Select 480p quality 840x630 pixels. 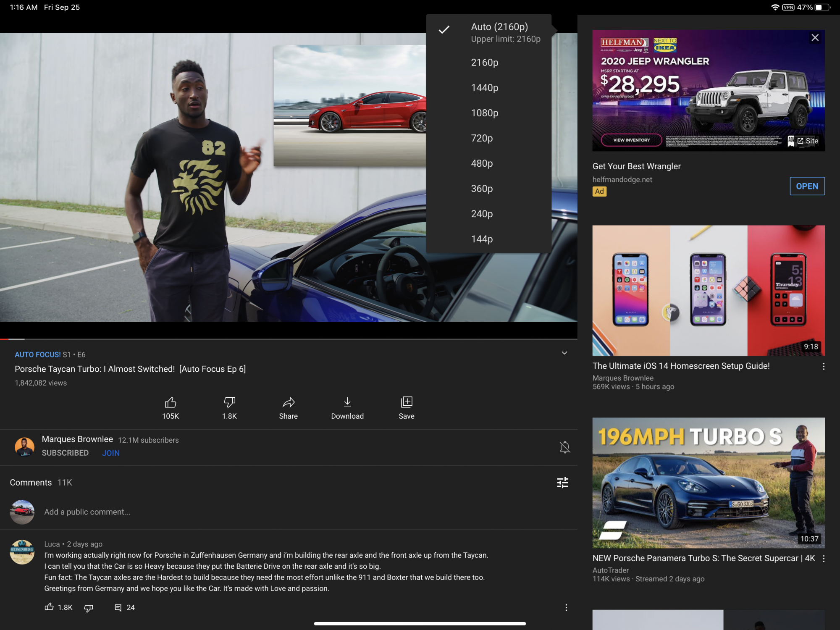pyautogui.click(x=489, y=163)
